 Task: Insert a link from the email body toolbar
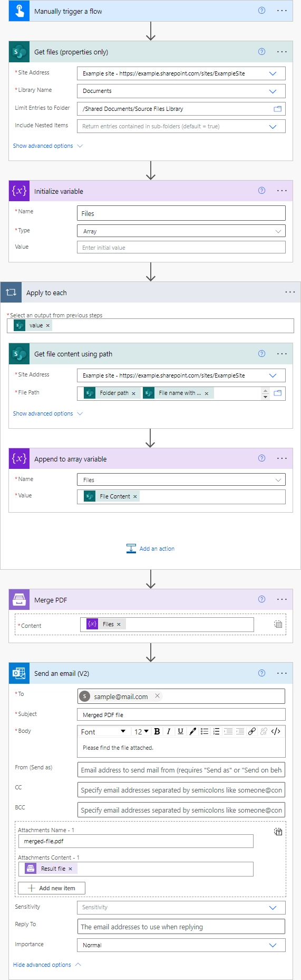(x=252, y=731)
